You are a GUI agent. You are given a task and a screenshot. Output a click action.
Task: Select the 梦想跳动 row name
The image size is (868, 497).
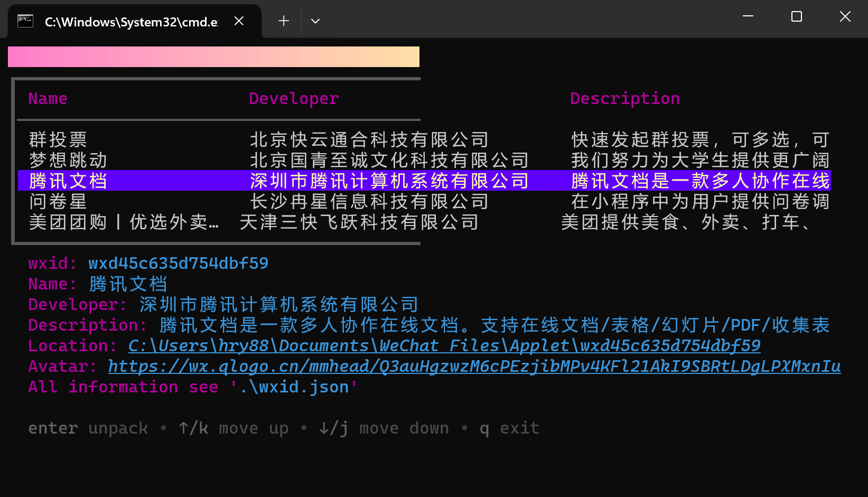(68, 161)
